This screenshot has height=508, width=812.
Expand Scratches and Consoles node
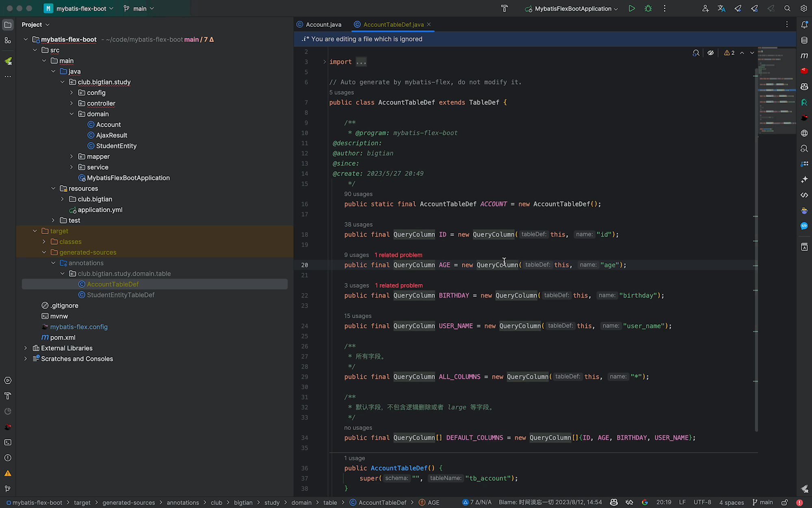coord(26,358)
